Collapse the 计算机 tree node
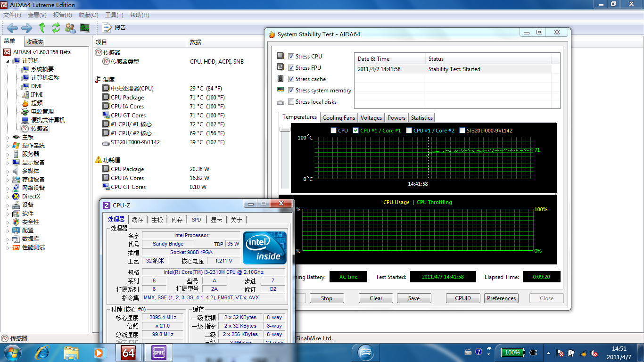 [x=8, y=61]
